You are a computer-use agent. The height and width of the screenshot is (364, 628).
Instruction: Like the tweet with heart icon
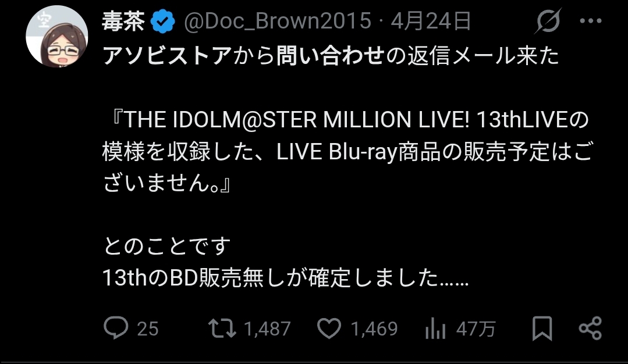coord(329,329)
